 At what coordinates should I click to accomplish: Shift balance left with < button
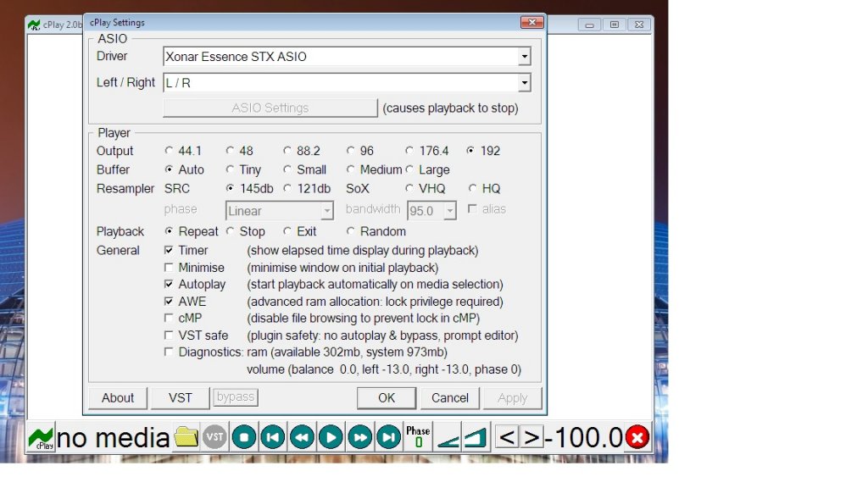point(507,438)
